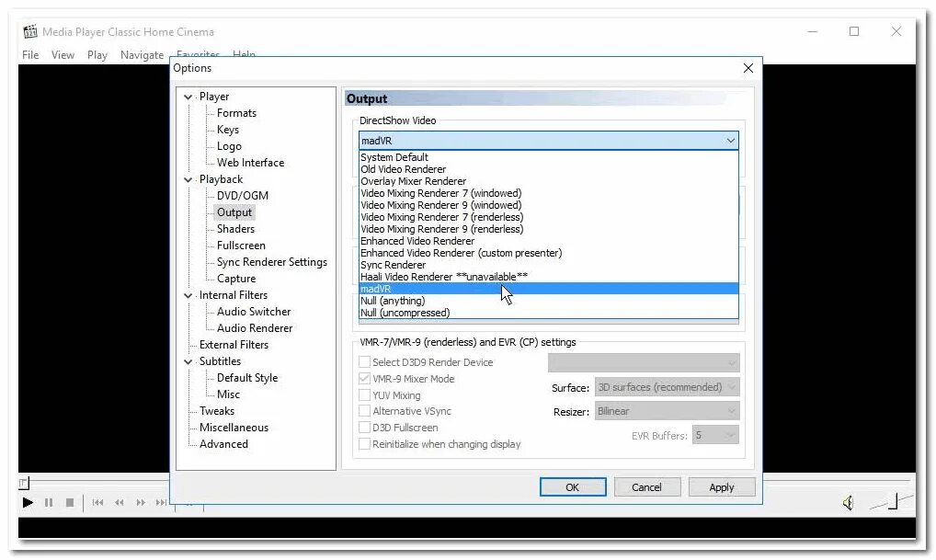Screen dimensions: 936x560
Task: Open the Play menu
Action: pyautogui.click(x=97, y=55)
